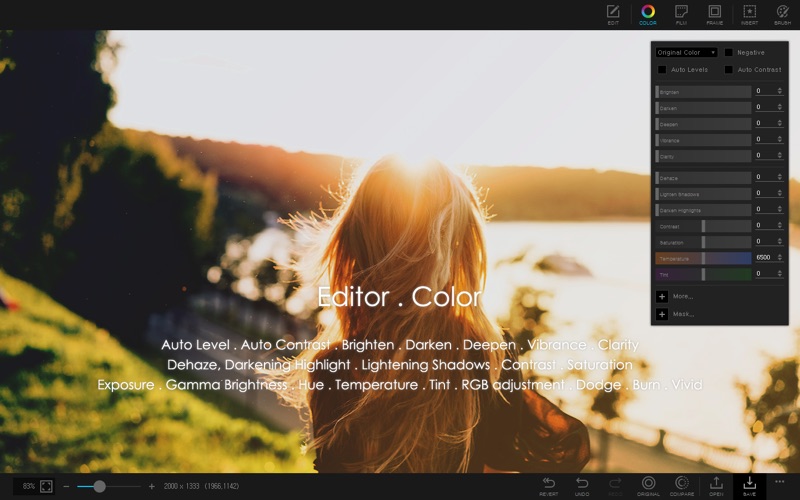
Task: Click the Contrast slider bar
Action: pos(703,226)
